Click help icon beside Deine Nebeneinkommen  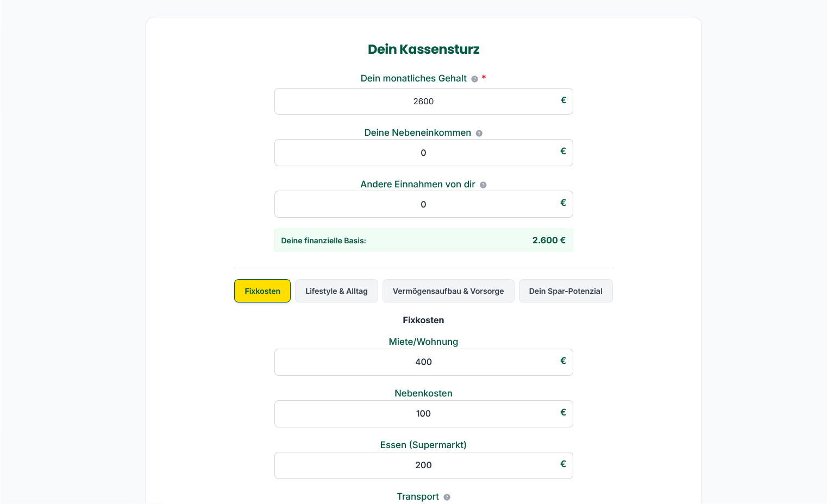coord(479,133)
